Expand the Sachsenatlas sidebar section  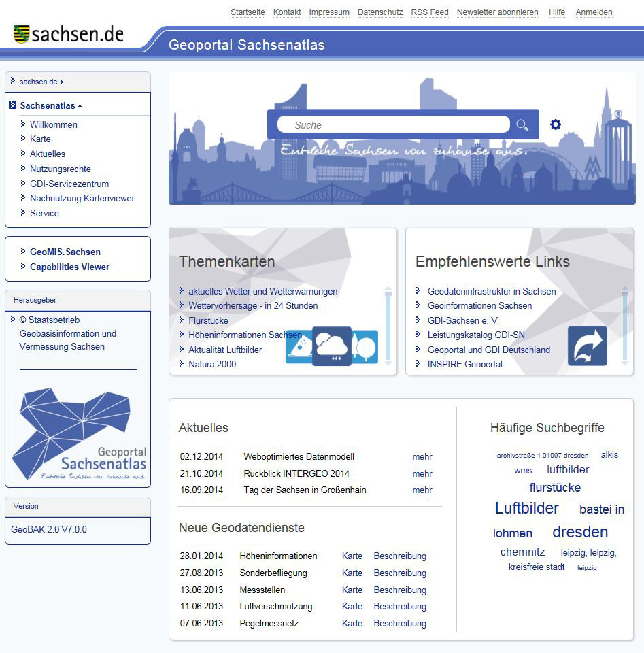pyautogui.click(x=48, y=106)
